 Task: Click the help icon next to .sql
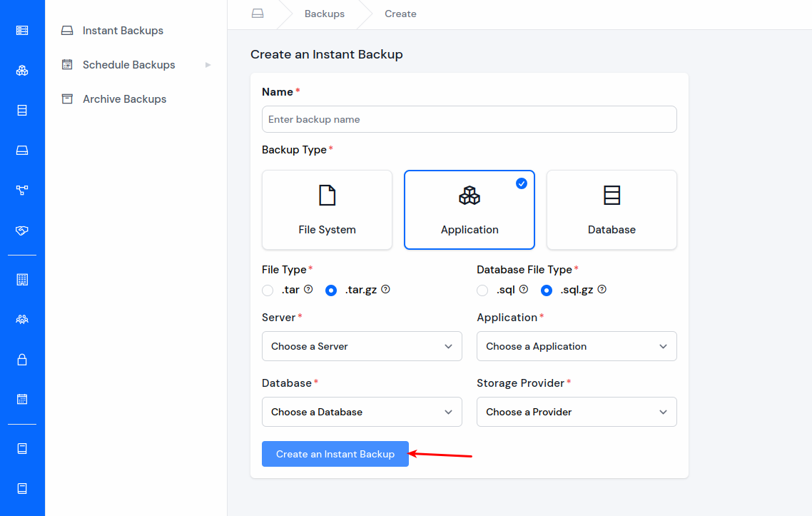[x=524, y=289]
